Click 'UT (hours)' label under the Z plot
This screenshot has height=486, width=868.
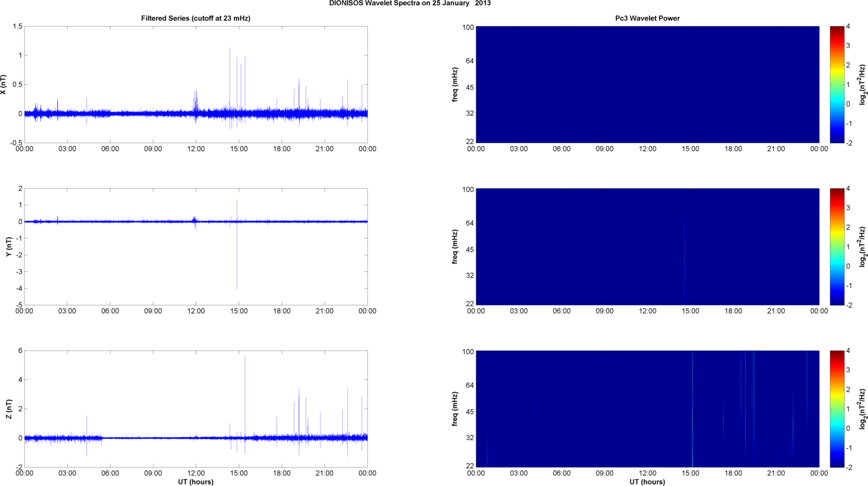click(x=196, y=481)
